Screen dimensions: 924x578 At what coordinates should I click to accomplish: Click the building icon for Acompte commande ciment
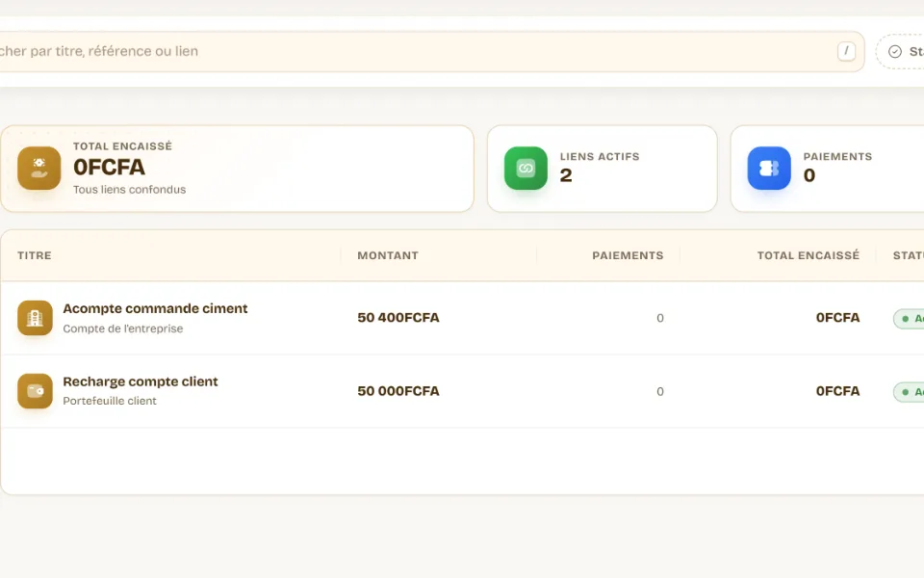point(35,318)
